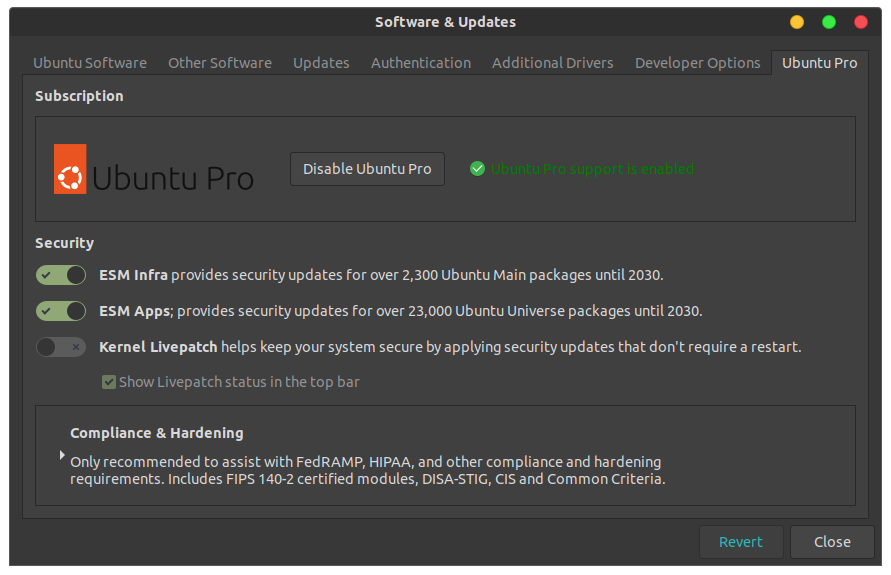Close window using red title bar button

coord(861,22)
